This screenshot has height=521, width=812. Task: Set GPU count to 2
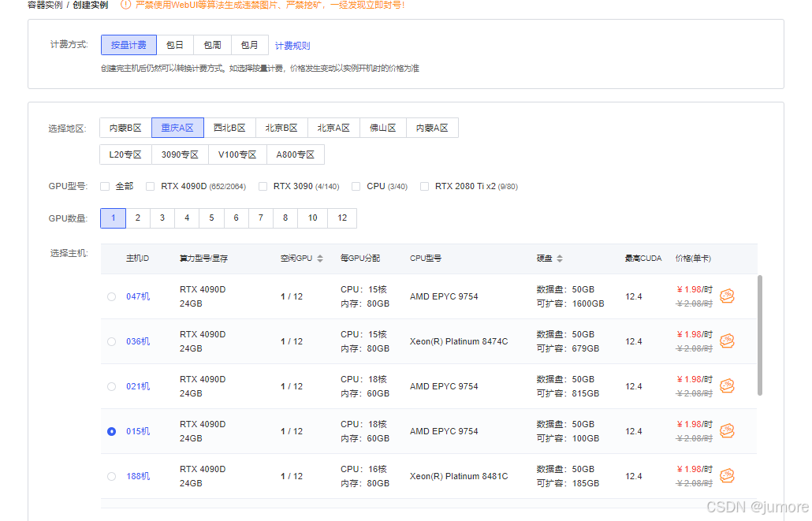[x=138, y=218]
